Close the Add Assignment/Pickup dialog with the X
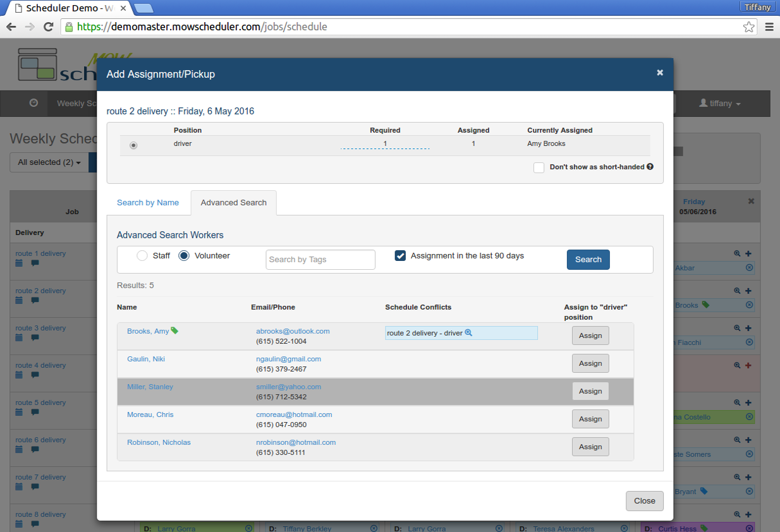 tap(660, 73)
